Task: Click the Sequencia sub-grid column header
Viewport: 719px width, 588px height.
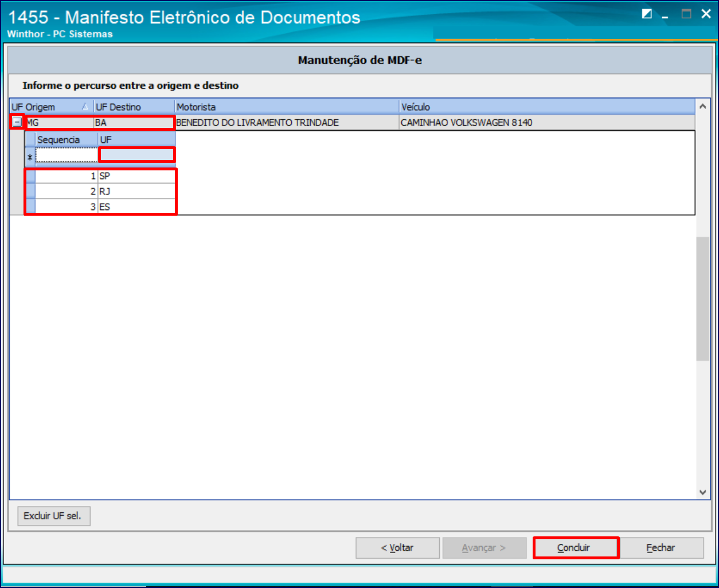Action: pyautogui.click(x=67, y=139)
